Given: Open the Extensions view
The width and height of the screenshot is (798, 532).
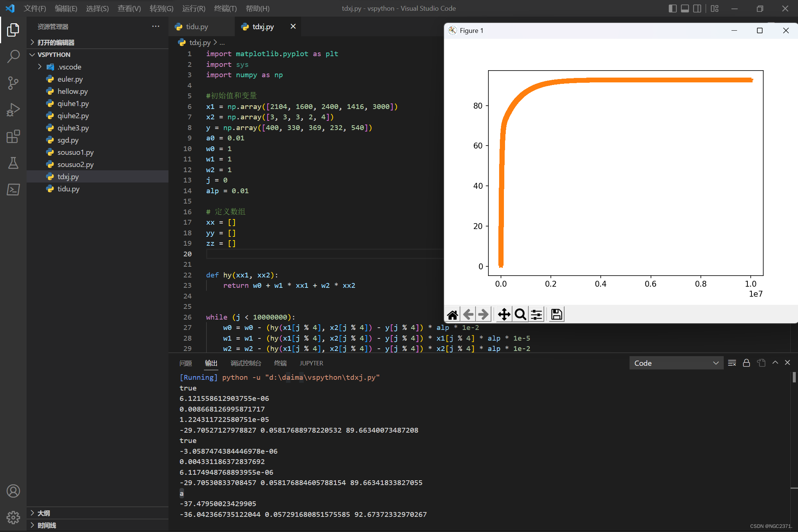Looking at the screenshot, I should tap(13, 136).
